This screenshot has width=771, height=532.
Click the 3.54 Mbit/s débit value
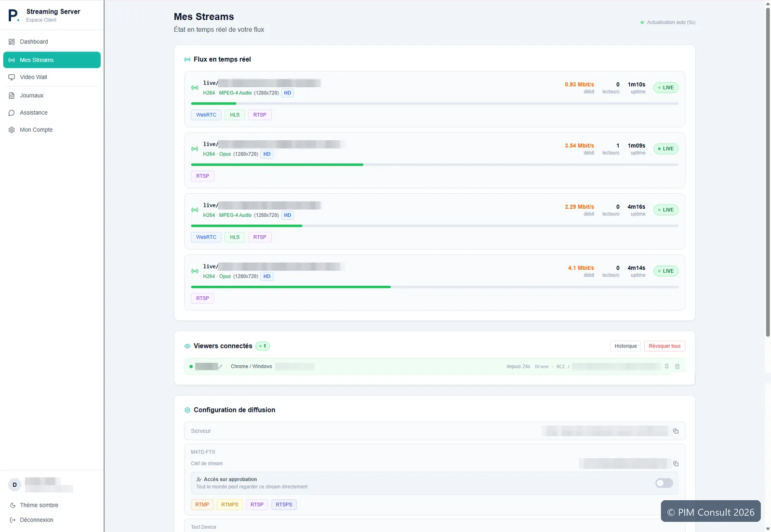579,146
